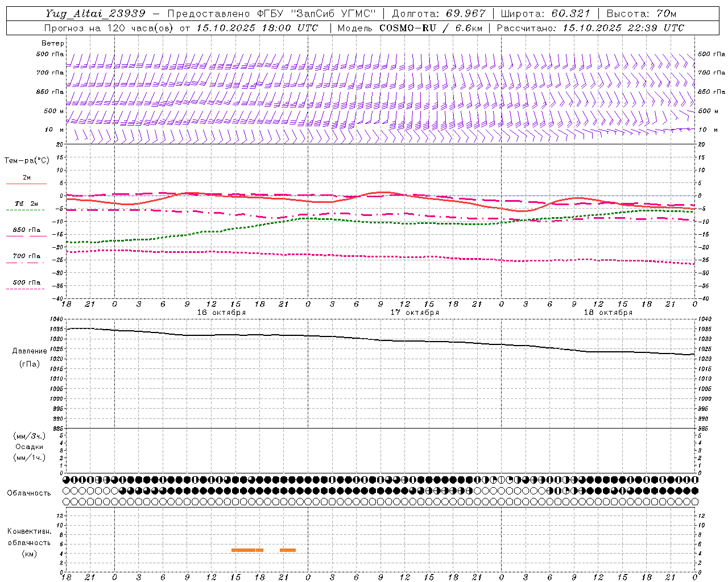
Task: Click the Широта: 60.321 value
Action: tap(545, 14)
